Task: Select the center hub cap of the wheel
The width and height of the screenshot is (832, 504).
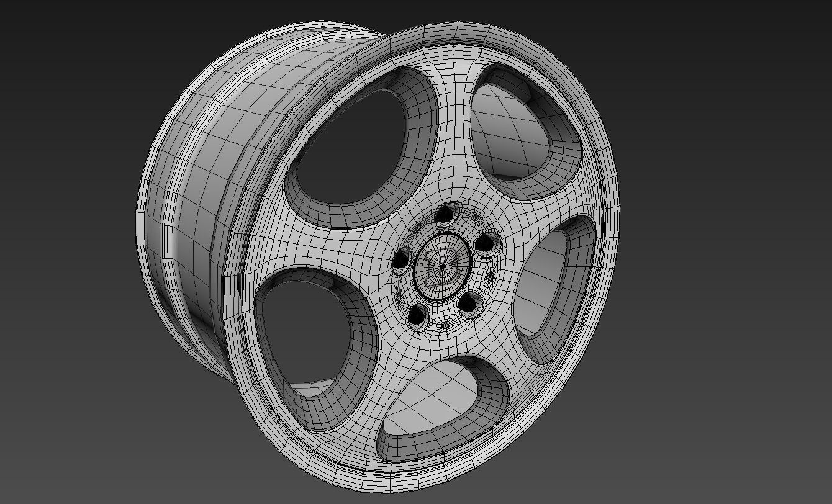Action: [x=442, y=266]
